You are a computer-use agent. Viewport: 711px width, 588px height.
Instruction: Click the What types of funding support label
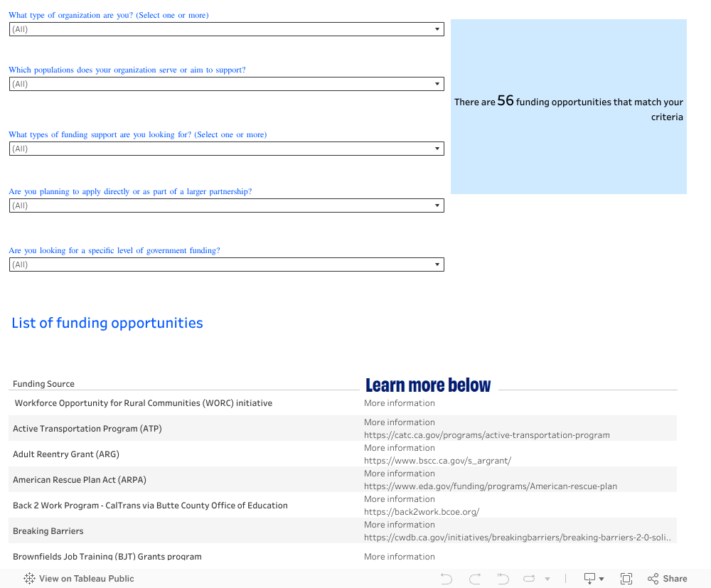(x=138, y=134)
